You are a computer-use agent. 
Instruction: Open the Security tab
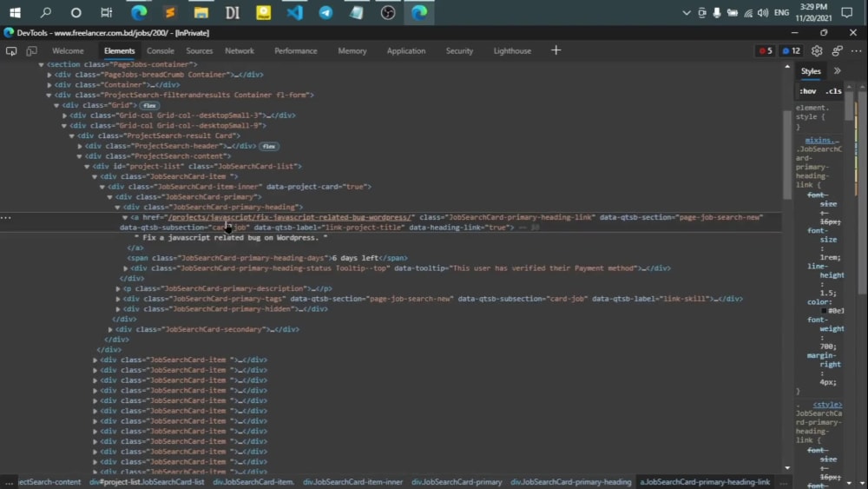click(459, 51)
